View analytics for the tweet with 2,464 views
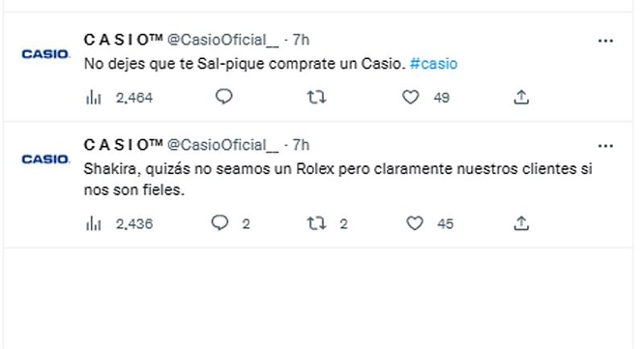This screenshot has height=349, width=644. point(94,98)
